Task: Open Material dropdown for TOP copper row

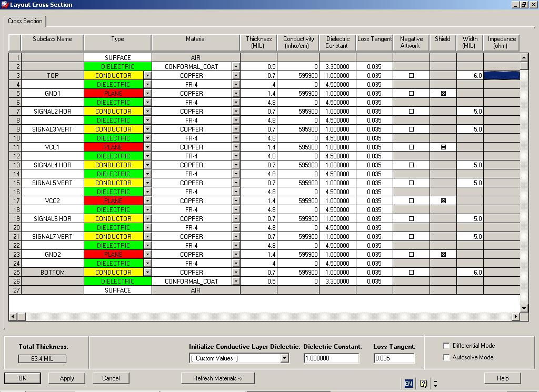Action: [236, 76]
